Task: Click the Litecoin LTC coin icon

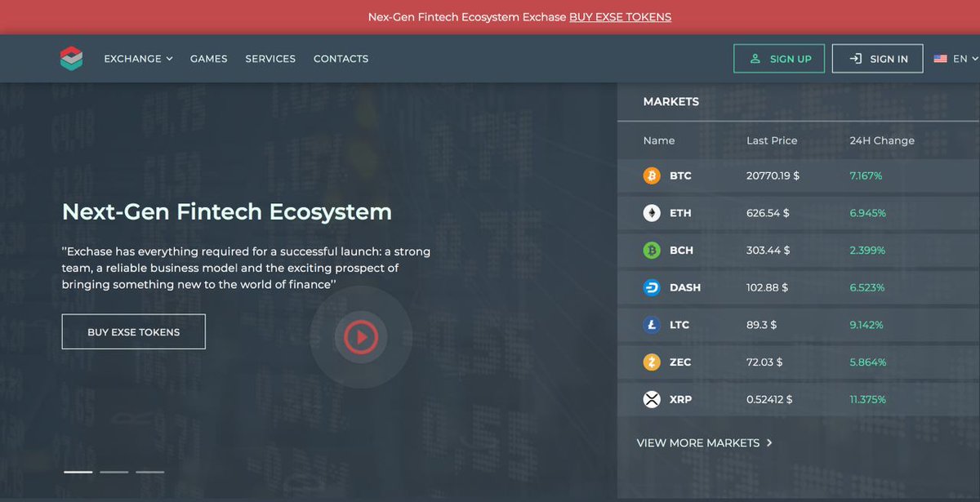Action: click(652, 325)
